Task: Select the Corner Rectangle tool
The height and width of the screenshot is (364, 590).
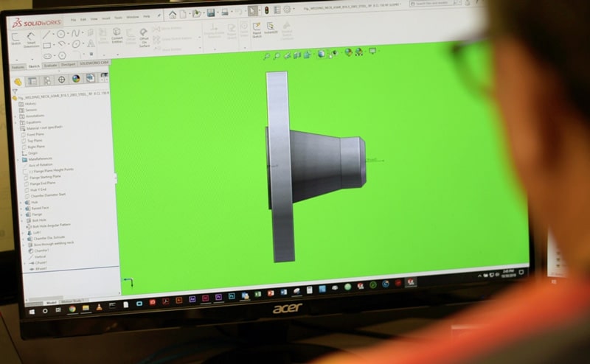Action: click(46, 46)
